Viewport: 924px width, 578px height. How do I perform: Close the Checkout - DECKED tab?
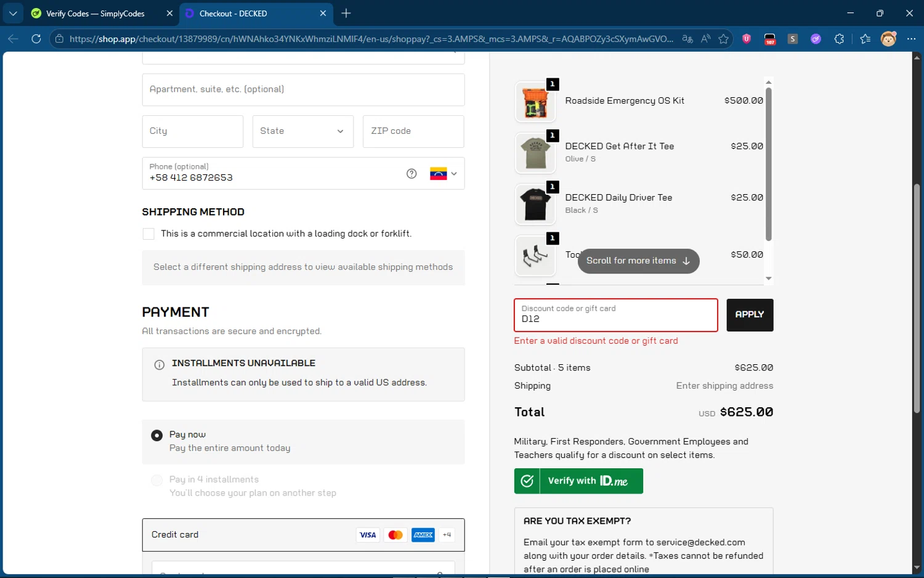click(x=323, y=13)
